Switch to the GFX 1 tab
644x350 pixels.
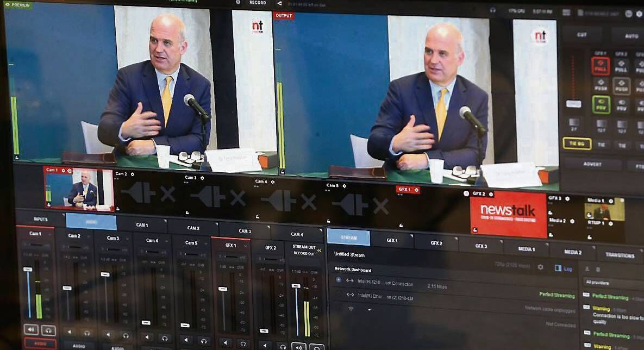[x=392, y=240]
